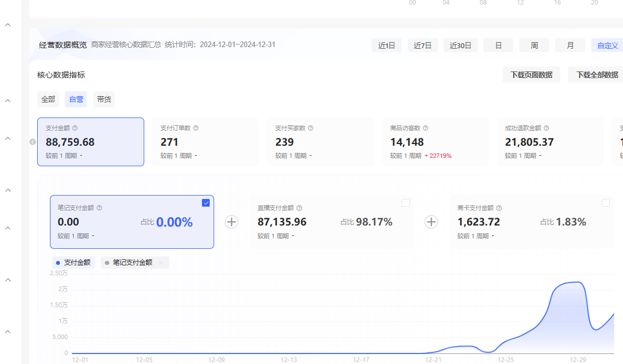Check the 直播支付金额 checkbox
The width and height of the screenshot is (623, 364).
point(406,203)
